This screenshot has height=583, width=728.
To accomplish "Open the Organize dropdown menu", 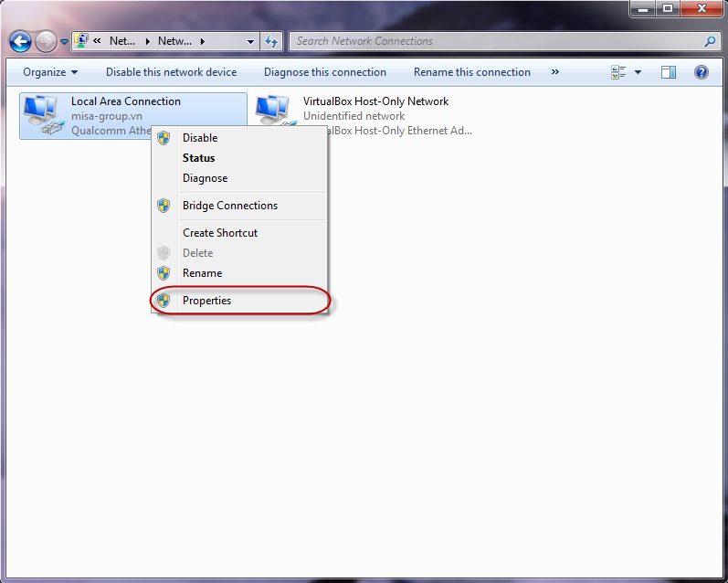I will point(50,72).
